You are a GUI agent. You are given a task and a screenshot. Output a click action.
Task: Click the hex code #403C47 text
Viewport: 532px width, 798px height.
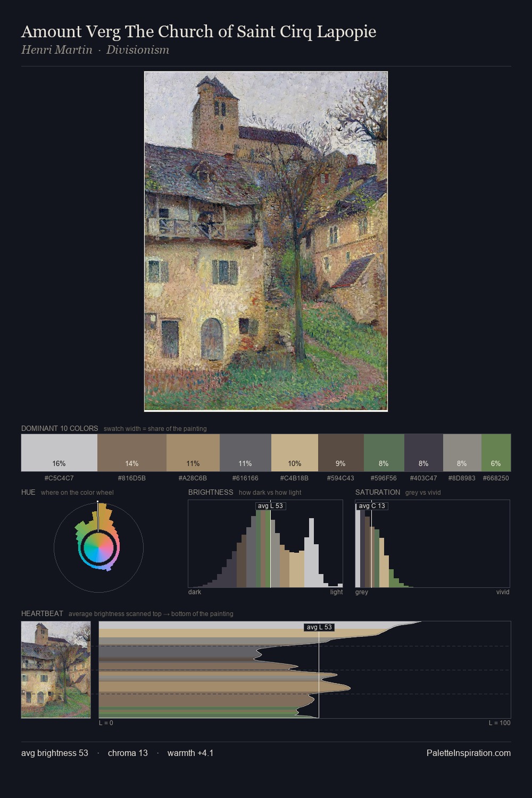coord(423,478)
